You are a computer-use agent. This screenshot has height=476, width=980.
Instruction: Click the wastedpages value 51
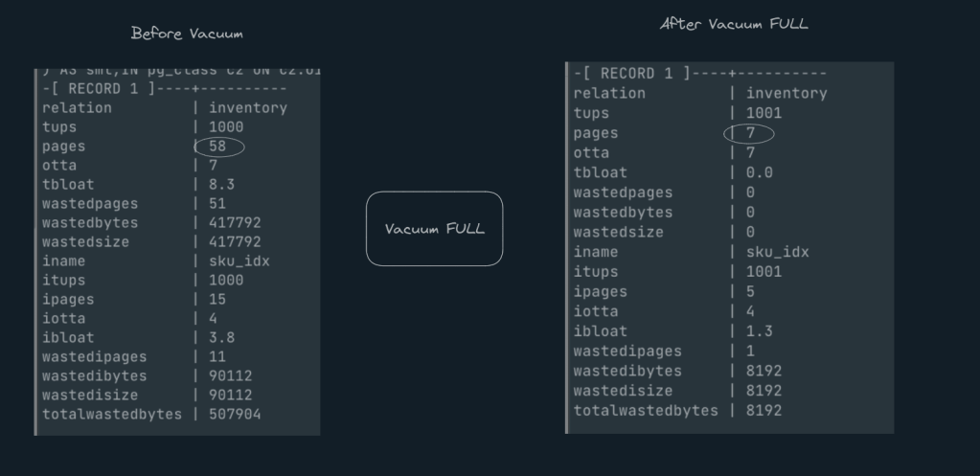coord(217,204)
